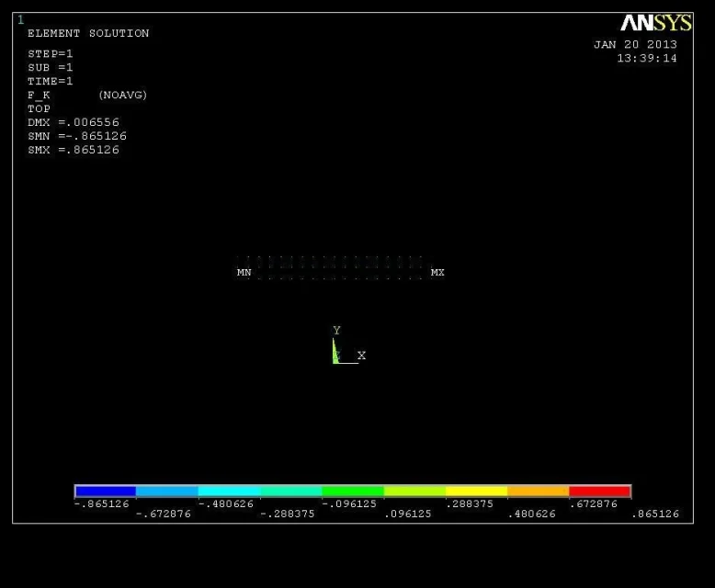
Task: Select the MX maximum marker label
Action: pyautogui.click(x=437, y=272)
